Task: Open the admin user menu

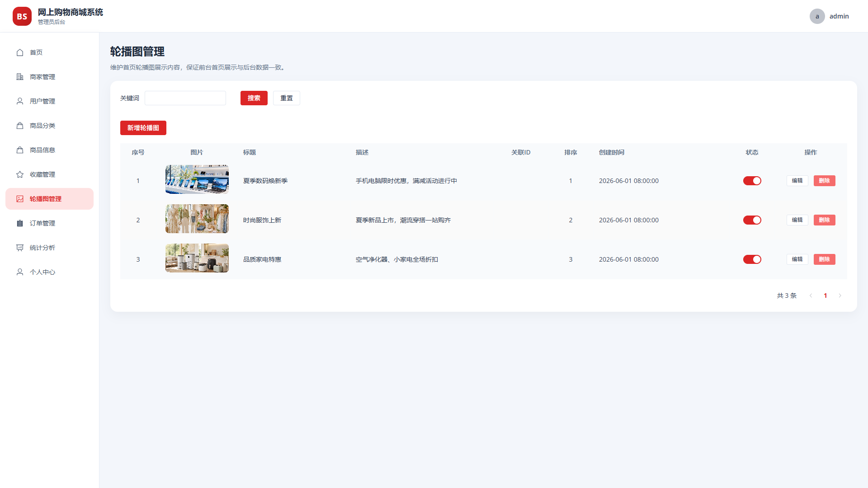Action: 830,16
